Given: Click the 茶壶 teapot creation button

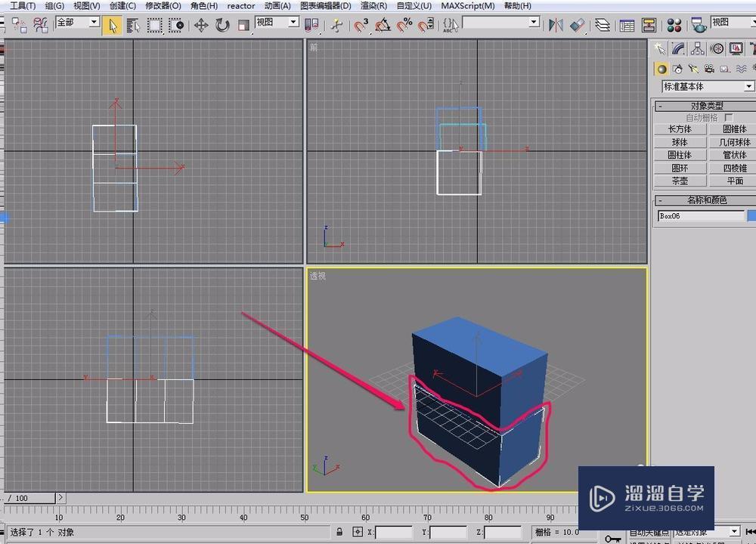Looking at the screenshot, I should (680, 181).
